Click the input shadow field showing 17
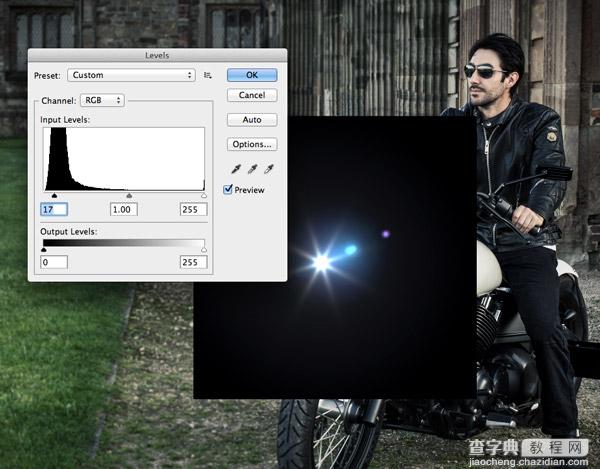600x469 pixels. tap(54, 209)
